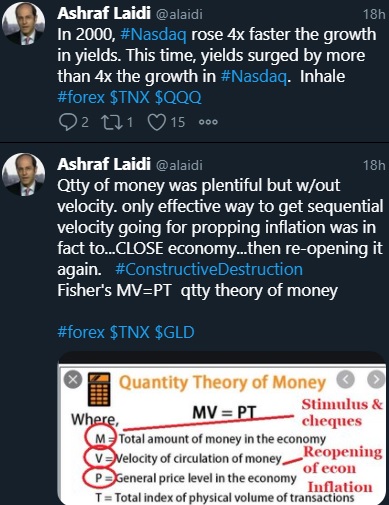Open the more options ellipsis on first tweet
Screen dimensions: 389x505
tap(208, 122)
